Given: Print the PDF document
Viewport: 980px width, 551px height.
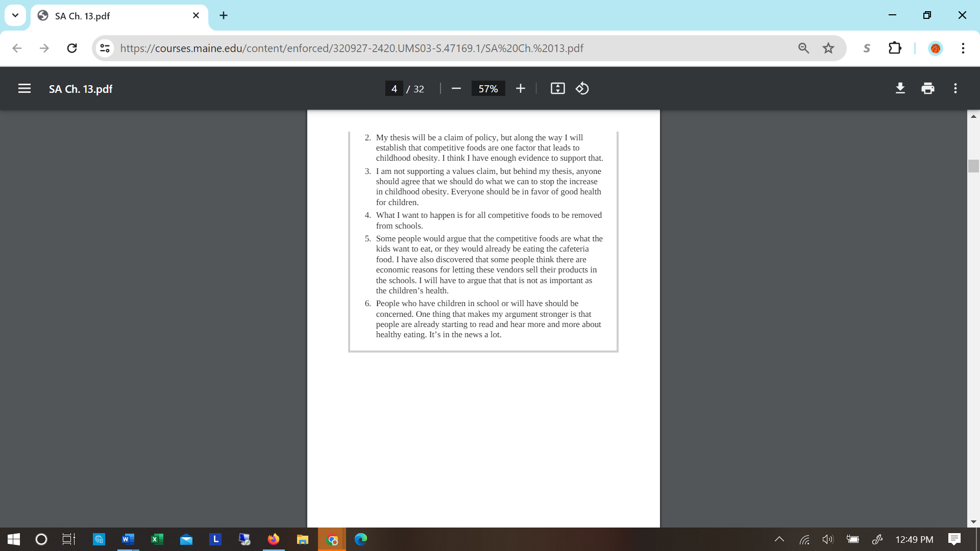Looking at the screenshot, I should point(928,89).
